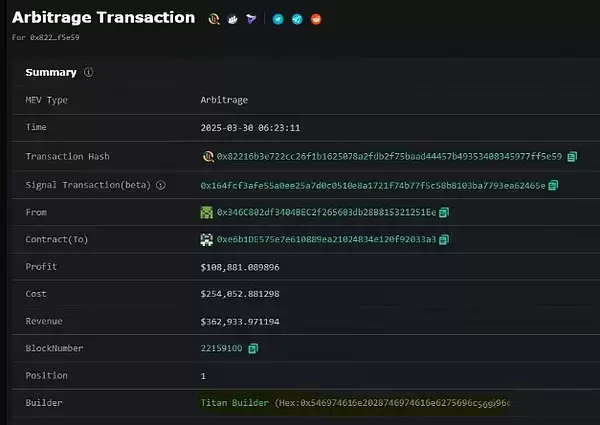
Task: Click the Twitter share icon
Action: pyautogui.click(x=279, y=19)
